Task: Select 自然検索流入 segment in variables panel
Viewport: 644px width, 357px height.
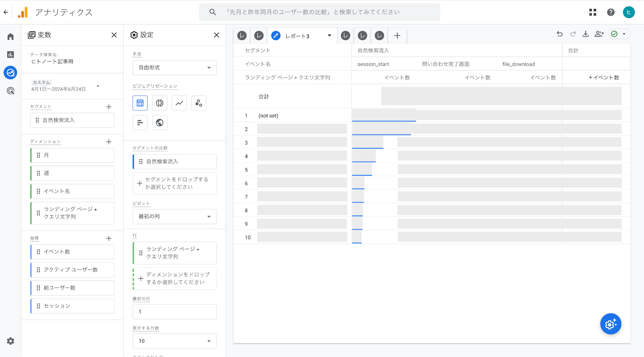Action: tap(72, 120)
